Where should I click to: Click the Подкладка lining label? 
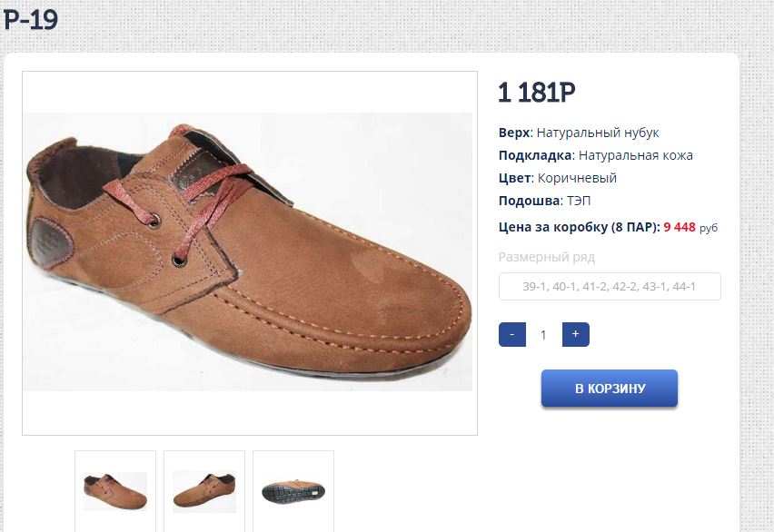[535, 155]
